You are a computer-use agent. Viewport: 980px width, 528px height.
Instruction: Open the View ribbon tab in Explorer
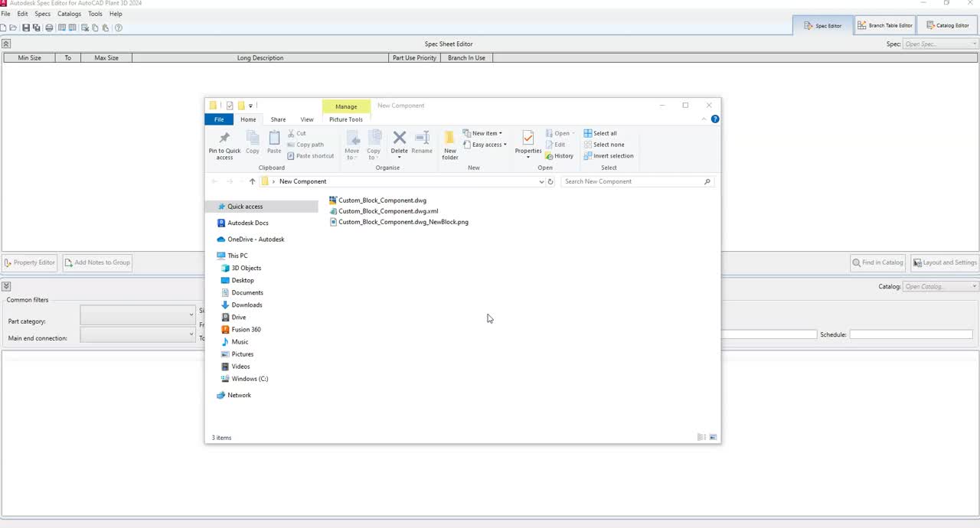(307, 119)
